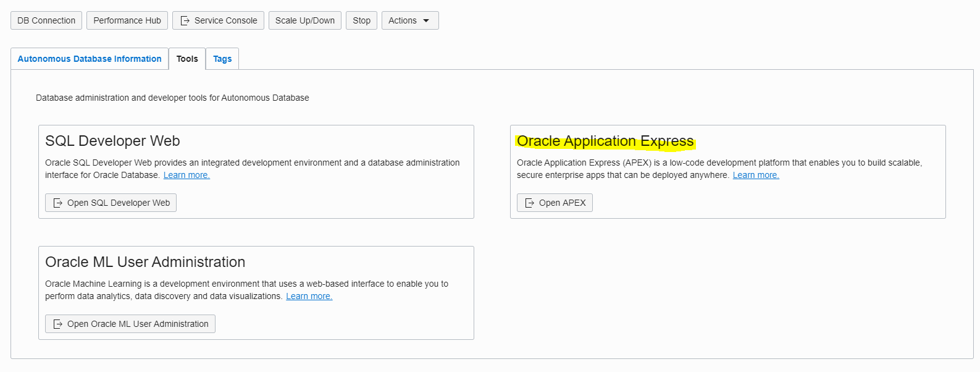
Task: Click the Service Console external-link icon
Action: point(185,20)
